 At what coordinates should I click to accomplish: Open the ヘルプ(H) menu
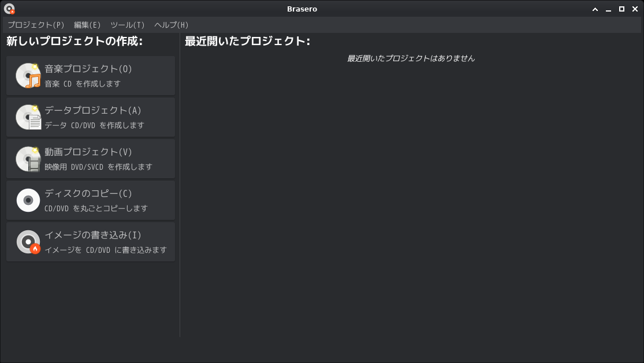click(172, 25)
